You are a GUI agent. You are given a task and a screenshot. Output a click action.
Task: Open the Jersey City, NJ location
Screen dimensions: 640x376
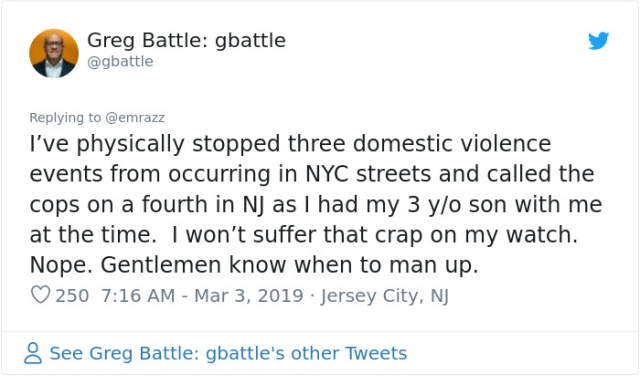(384, 296)
